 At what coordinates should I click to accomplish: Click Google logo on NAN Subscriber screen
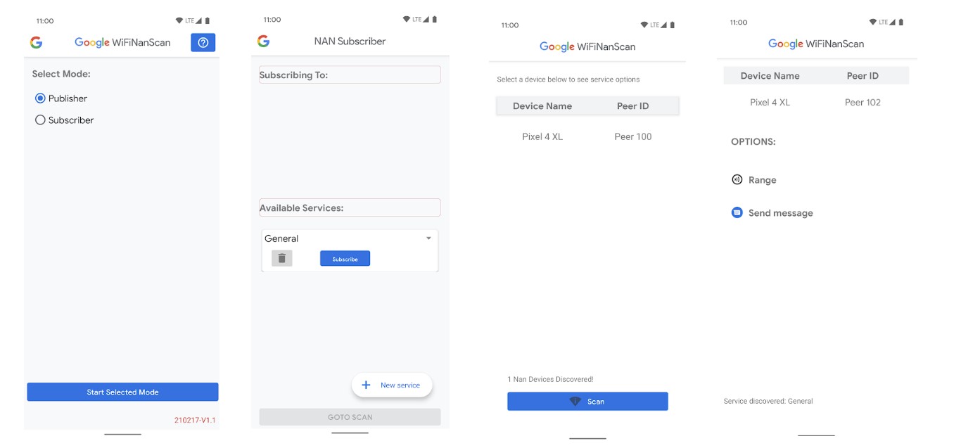pyautogui.click(x=264, y=41)
